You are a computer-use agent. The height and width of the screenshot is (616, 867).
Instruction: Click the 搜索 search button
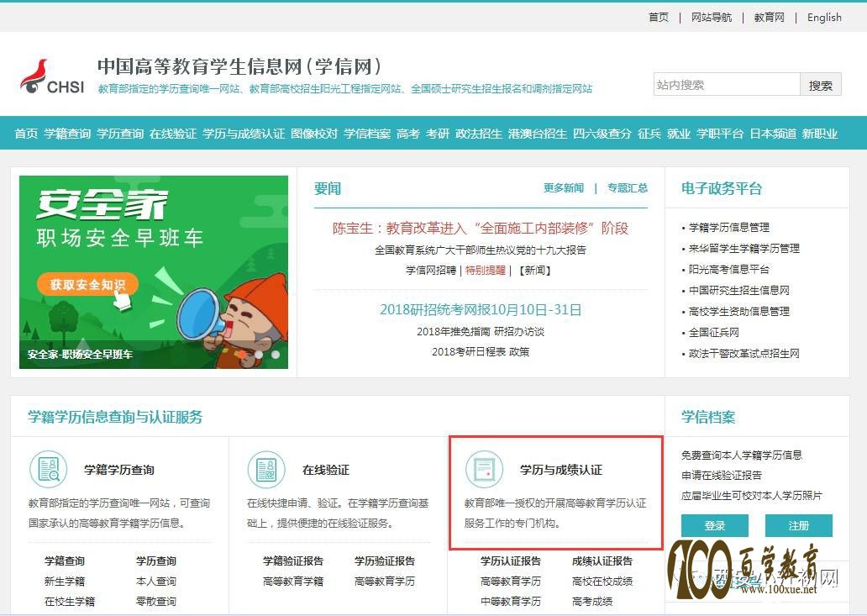pyautogui.click(x=821, y=85)
